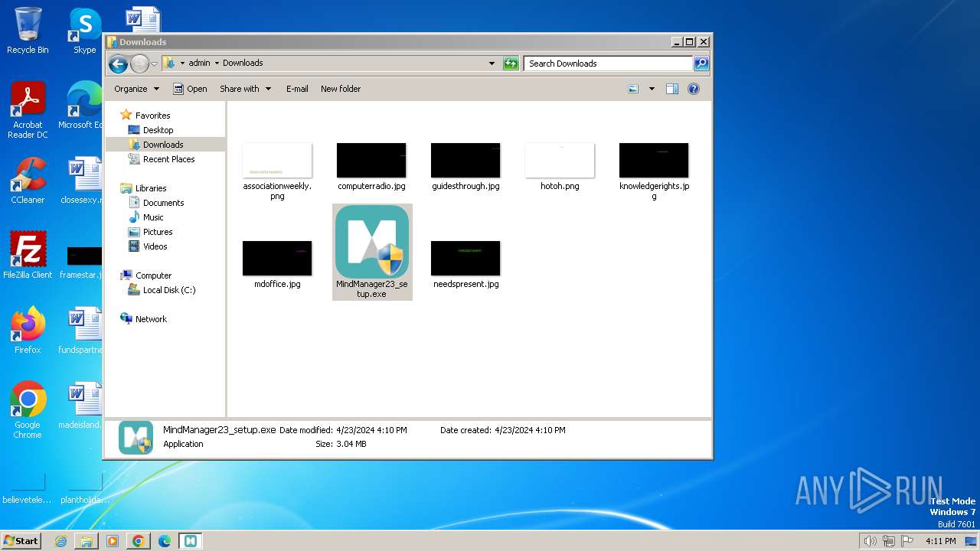Click the admin breadcrumb segment
This screenshot has height=551, width=980.
pyautogui.click(x=199, y=63)
